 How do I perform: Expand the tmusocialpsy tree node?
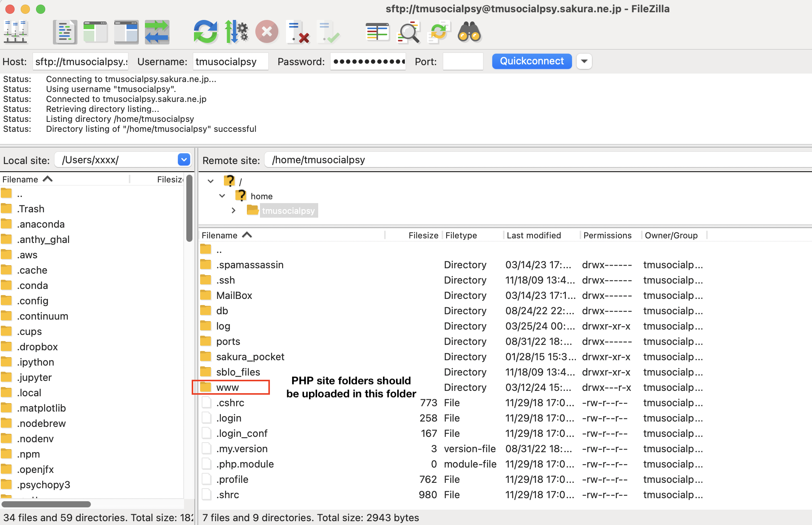[233, 210]
